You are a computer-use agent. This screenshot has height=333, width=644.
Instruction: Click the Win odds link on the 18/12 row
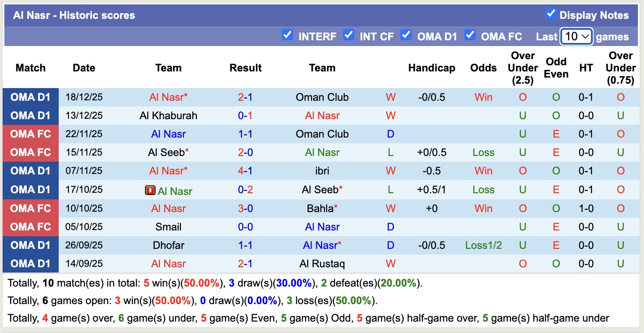click(x=483, y=97)
